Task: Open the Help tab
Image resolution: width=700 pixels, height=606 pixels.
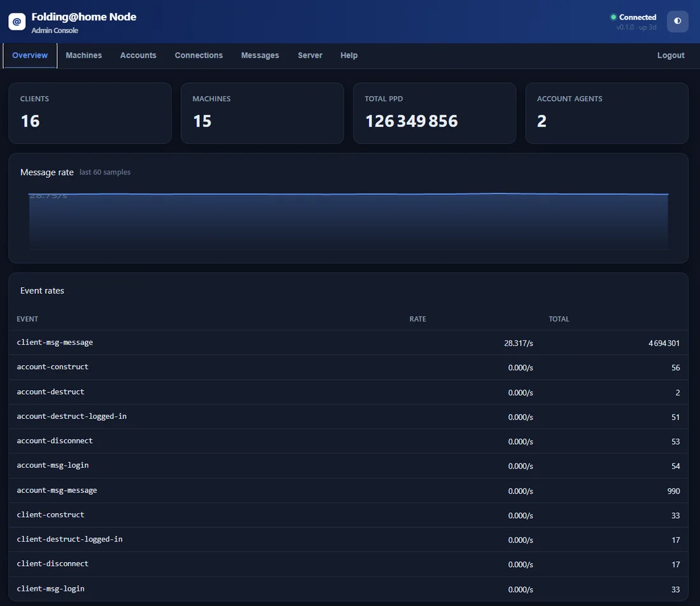Action: coord(349,55)
